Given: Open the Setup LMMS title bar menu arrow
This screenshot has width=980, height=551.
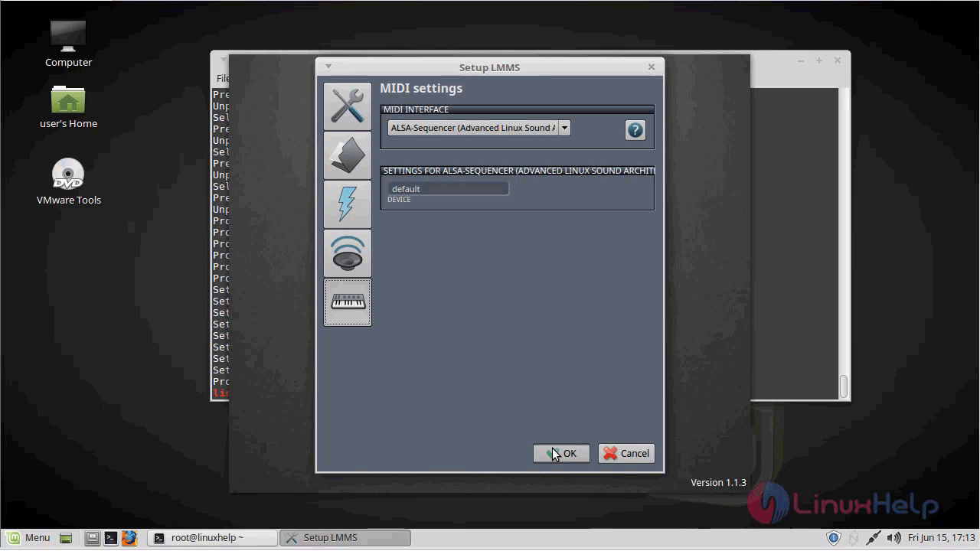Looking at the screenshot, I should pos(328,67).
